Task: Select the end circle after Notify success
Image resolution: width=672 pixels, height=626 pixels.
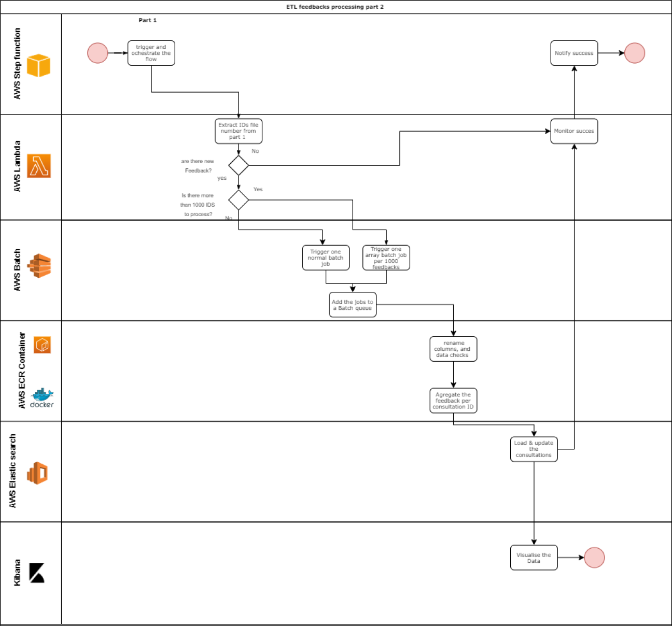Action: click(x=635, y=53)
